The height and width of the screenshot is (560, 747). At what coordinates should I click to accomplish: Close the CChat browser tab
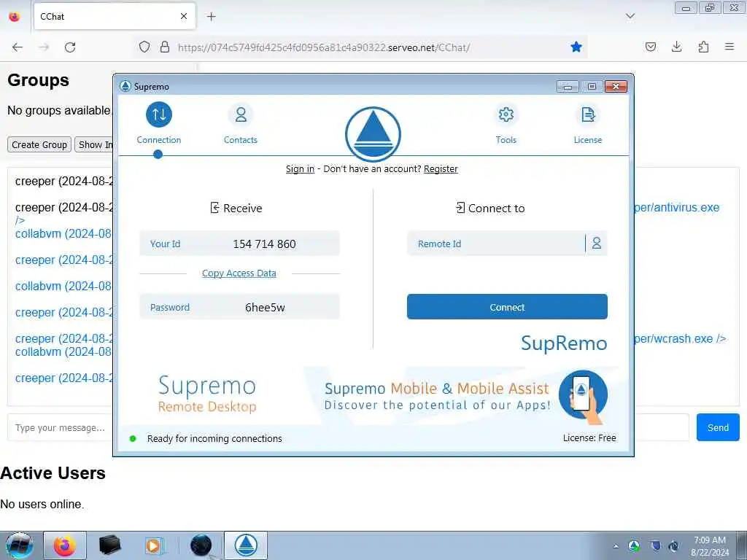click(x=184, y=16)
